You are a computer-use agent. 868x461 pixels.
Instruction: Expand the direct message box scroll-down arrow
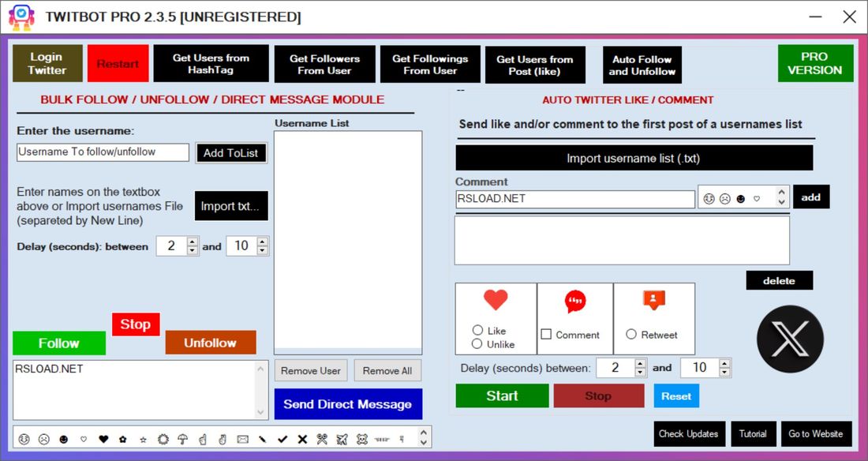tap(262, 412)
